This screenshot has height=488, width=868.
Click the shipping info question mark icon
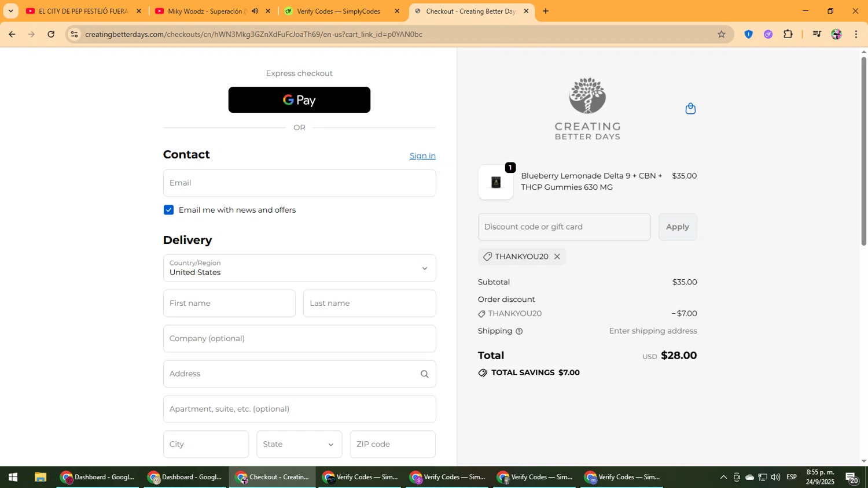point(519,331)
